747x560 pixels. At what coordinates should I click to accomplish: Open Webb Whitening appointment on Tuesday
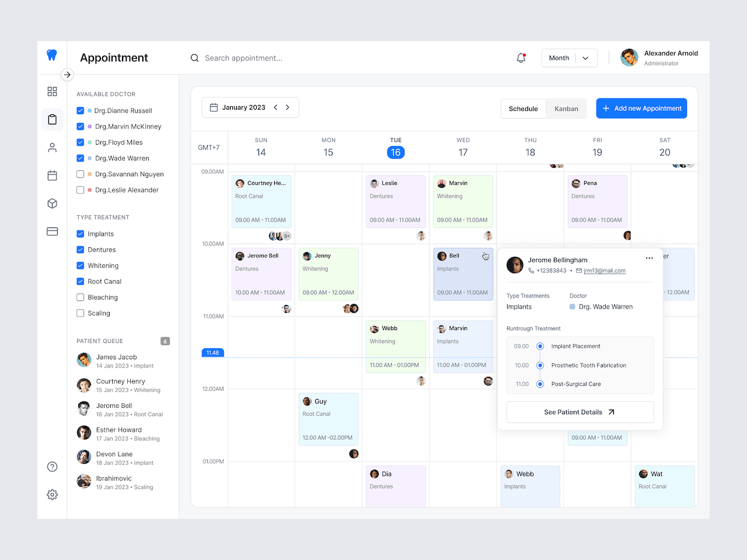pyautogui.click(x=396, y=347)
